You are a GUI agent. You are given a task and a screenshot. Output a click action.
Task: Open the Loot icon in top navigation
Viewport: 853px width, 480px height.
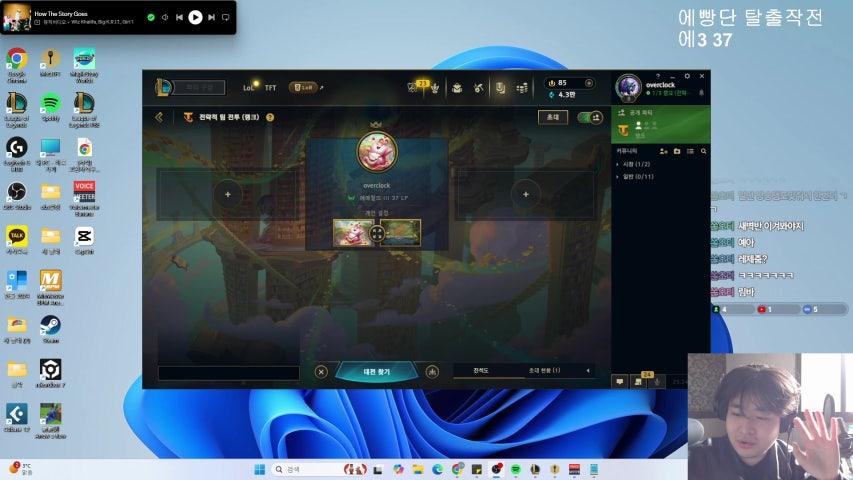pos(500,88)
